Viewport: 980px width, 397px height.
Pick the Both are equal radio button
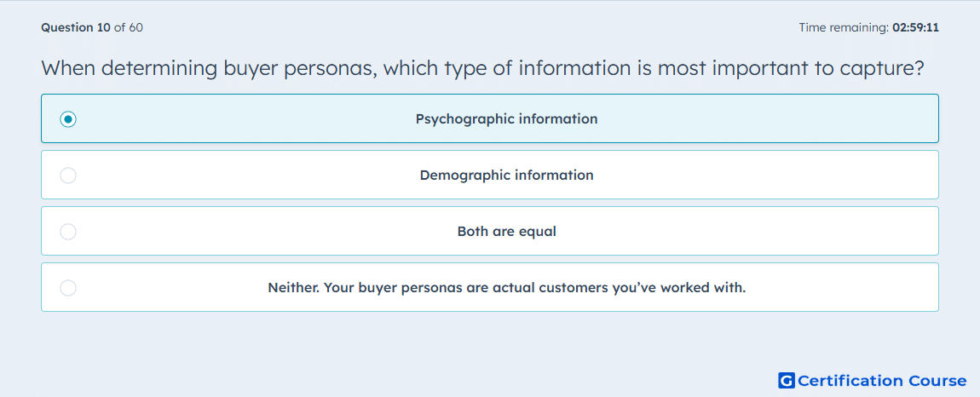click(68, 232)
